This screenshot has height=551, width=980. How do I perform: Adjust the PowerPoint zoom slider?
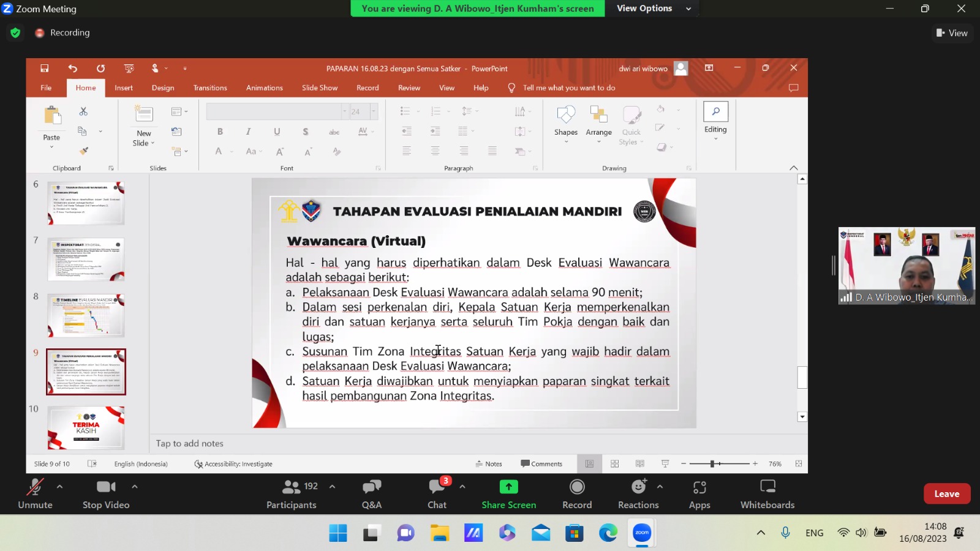pos(712,464)
